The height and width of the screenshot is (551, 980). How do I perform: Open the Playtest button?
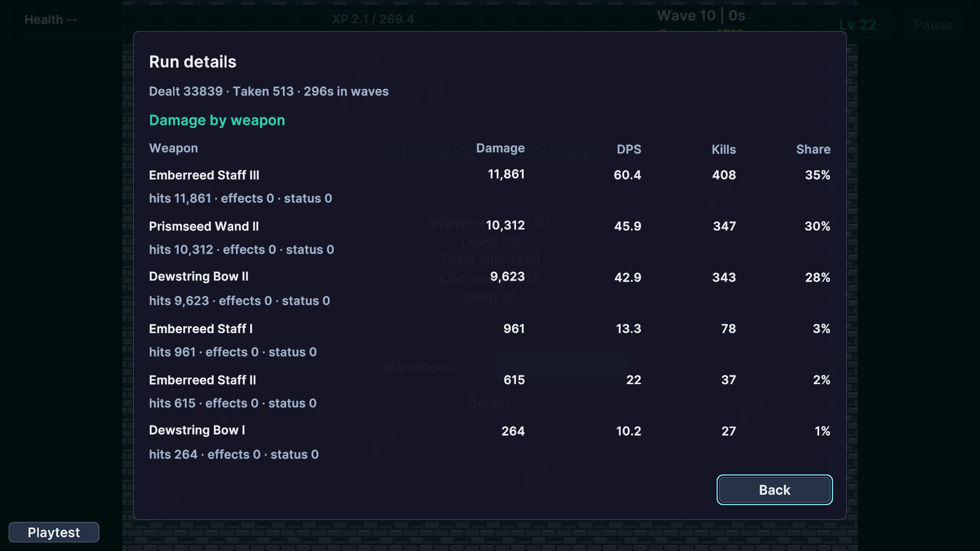pos(54,533)
